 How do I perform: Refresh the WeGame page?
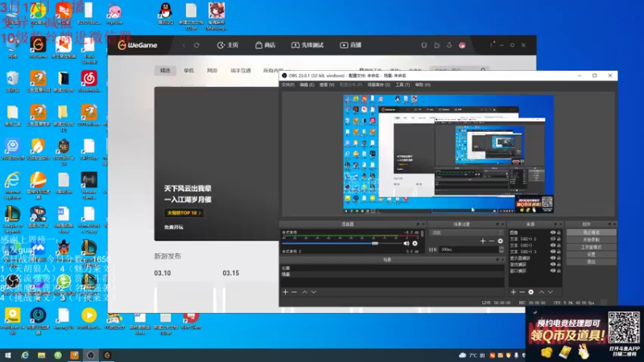coord(196,45)
